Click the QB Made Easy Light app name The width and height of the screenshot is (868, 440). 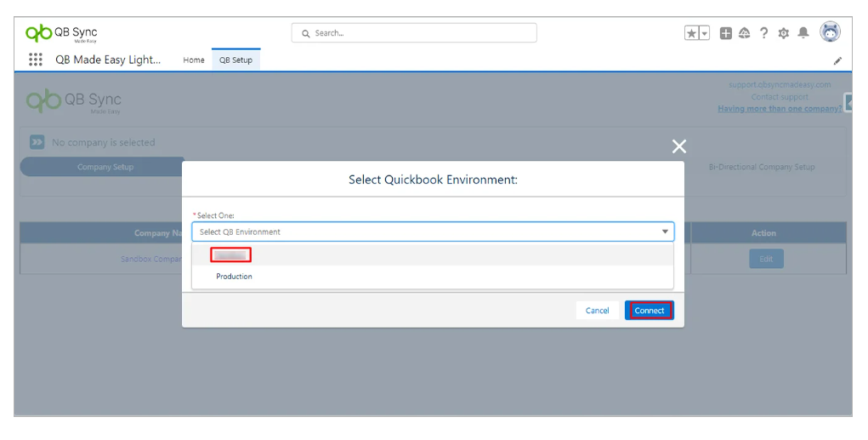(x=108, y=60)
